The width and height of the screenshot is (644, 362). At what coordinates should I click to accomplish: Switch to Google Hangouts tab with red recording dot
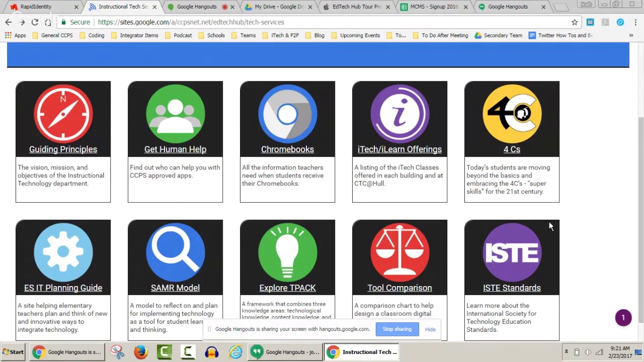(201, 7)
